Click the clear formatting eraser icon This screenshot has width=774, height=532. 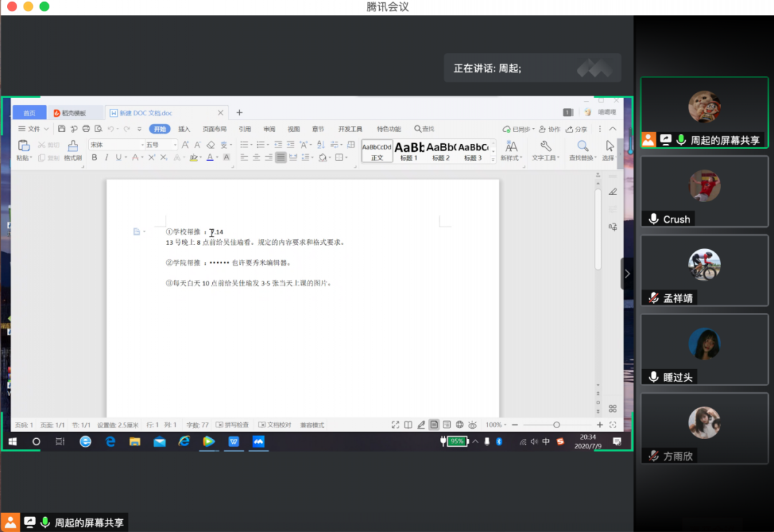pos(211,145)
